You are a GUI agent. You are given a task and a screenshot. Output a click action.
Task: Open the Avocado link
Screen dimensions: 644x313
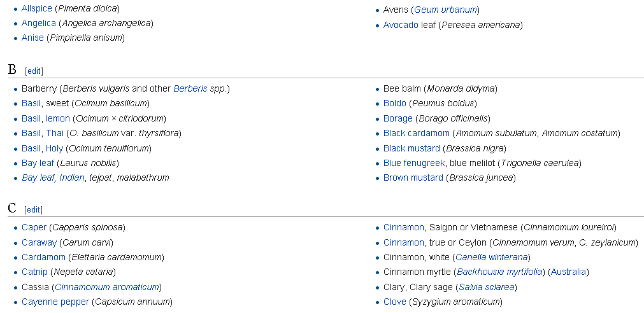pyautogui.click(x=401, y=25)
